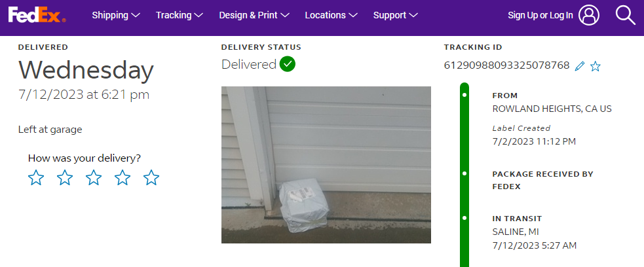The height and width of the screenshot is (267, 644).
Task: Expand the Design & Print menu
Action: (254, 15)
